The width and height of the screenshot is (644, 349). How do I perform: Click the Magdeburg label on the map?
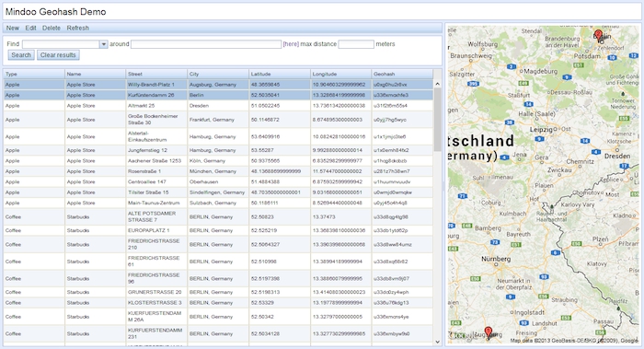point(541,71)
